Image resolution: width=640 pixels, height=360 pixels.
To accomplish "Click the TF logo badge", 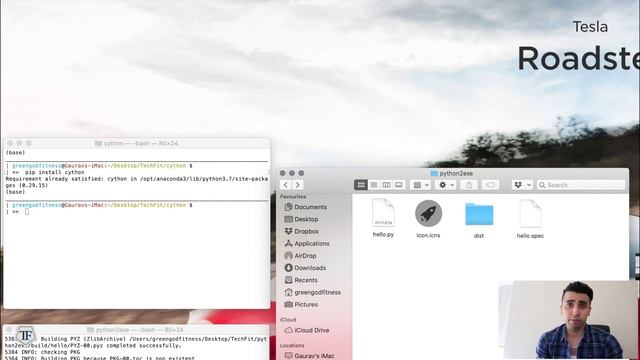I will [26, 336].
